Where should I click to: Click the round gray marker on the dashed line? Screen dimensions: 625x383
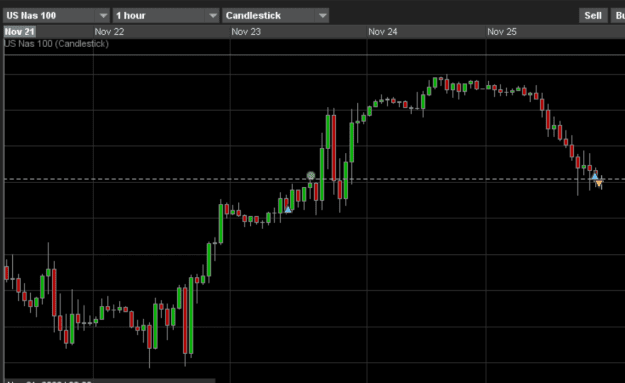311,175
